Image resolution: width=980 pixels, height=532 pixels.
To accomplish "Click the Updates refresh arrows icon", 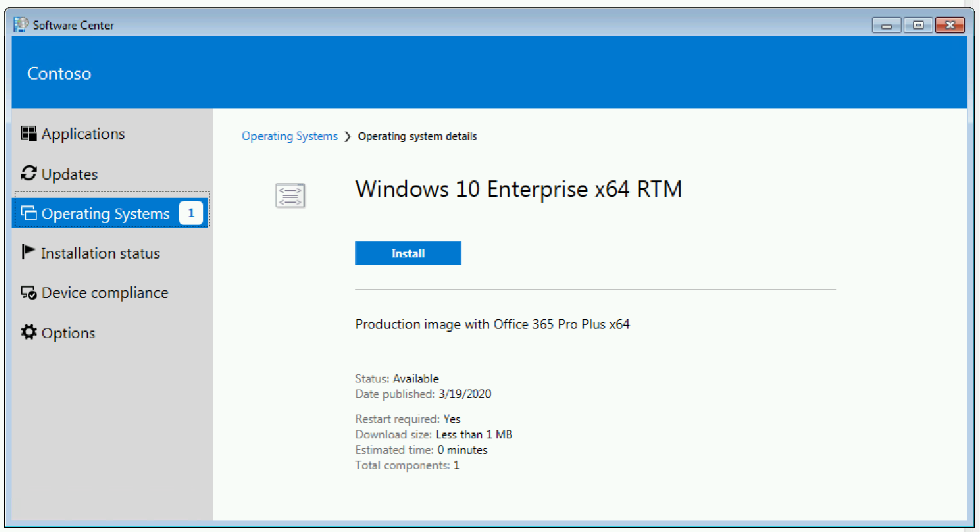I will pos(29,173).
